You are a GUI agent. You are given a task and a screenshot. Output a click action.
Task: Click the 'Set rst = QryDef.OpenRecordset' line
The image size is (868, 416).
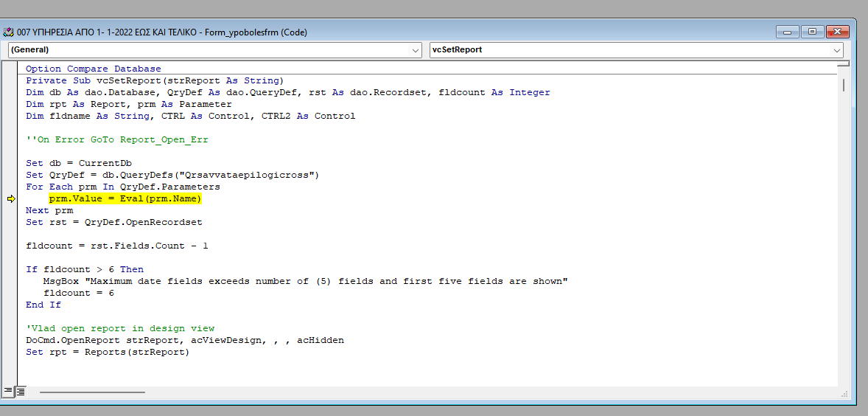tap(114, 222)
